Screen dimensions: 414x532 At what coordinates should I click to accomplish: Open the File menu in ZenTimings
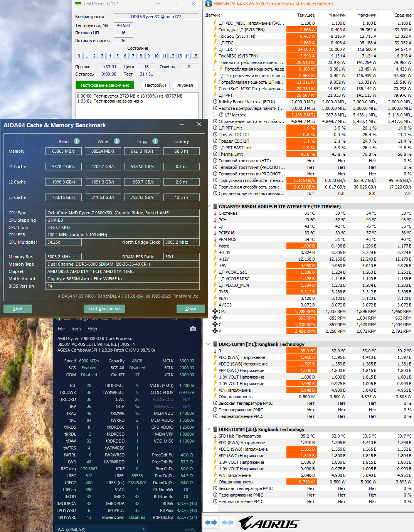(61, 329)
